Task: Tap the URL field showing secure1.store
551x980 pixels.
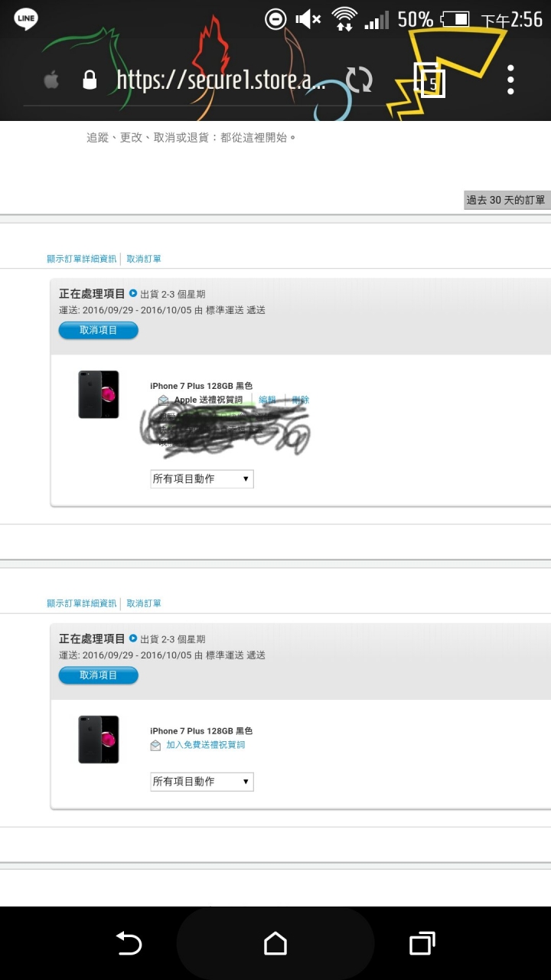Action: 222,80
